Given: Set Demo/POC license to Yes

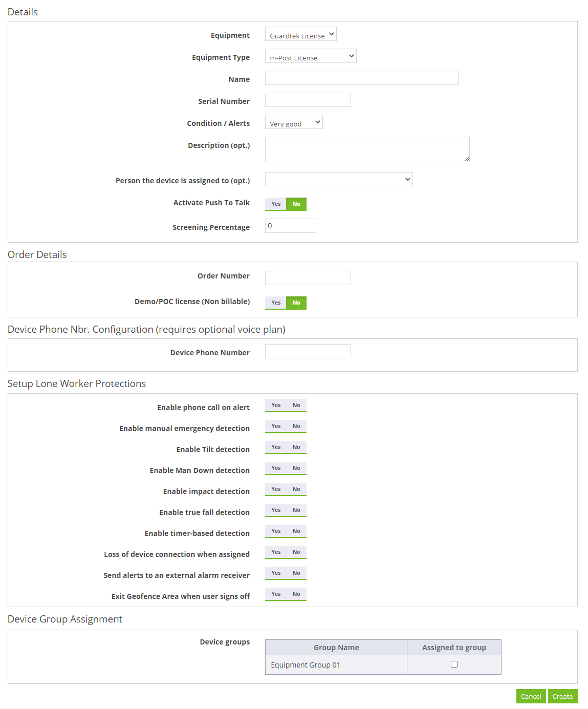Looking at the screenshot, I should [x=276, y=303].
